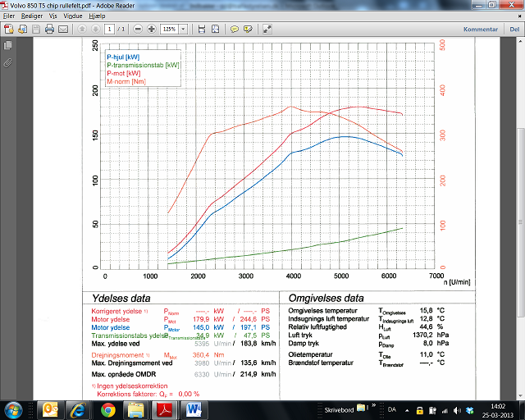
Task: Click the Save file icon
Action: click(x=36, y=30)
